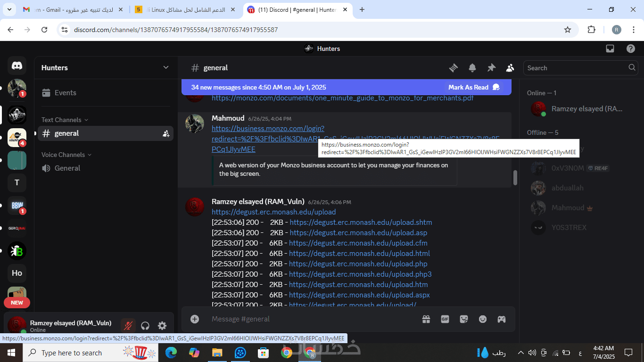The image size is (644, 362).
Task: Select offline member 0xV3N0M
Action: coord(581,168)
